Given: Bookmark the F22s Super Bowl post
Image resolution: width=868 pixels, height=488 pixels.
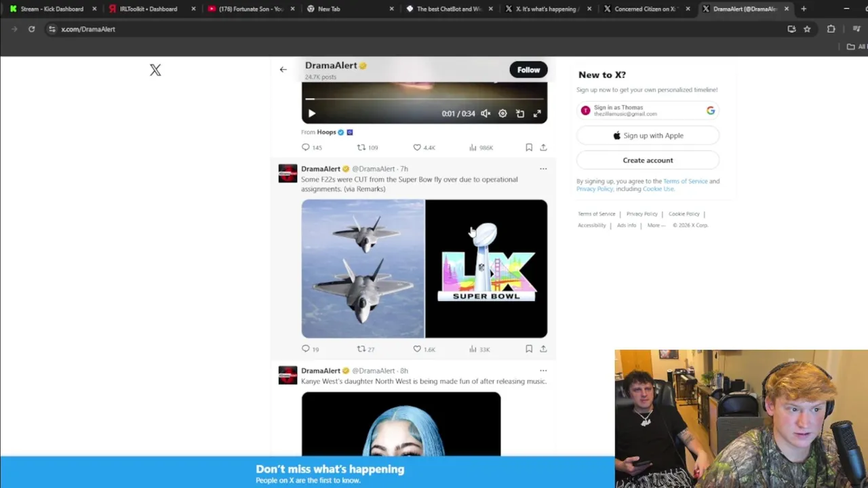Looking at the screenshot, I should [529, 349].
